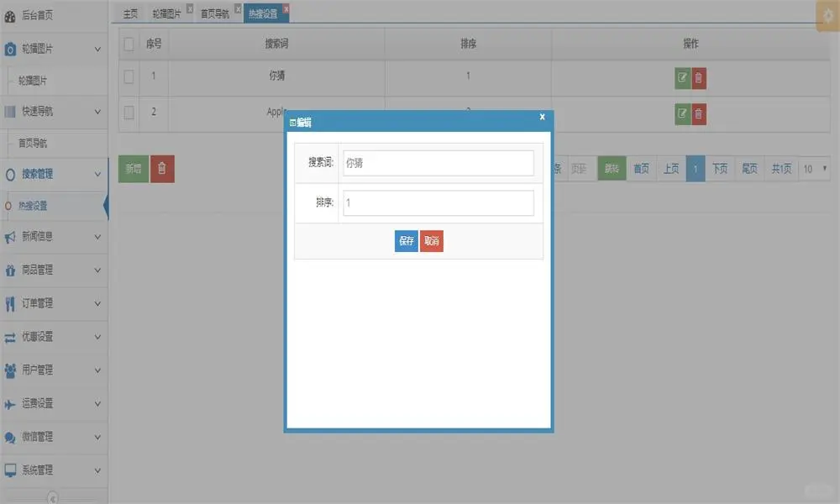Switch to the 轮播图片 tab
The height and width of the screenshot is (504, 840).
[166, 13]
